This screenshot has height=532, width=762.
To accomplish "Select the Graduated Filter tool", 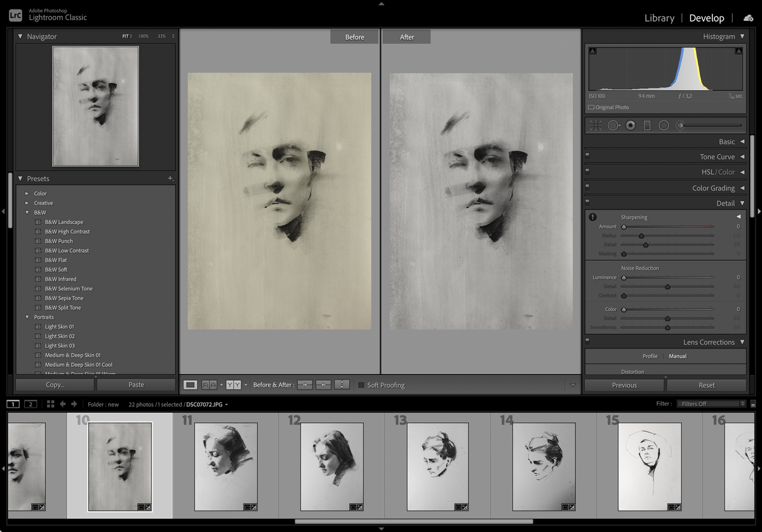I will click(647, 125).
